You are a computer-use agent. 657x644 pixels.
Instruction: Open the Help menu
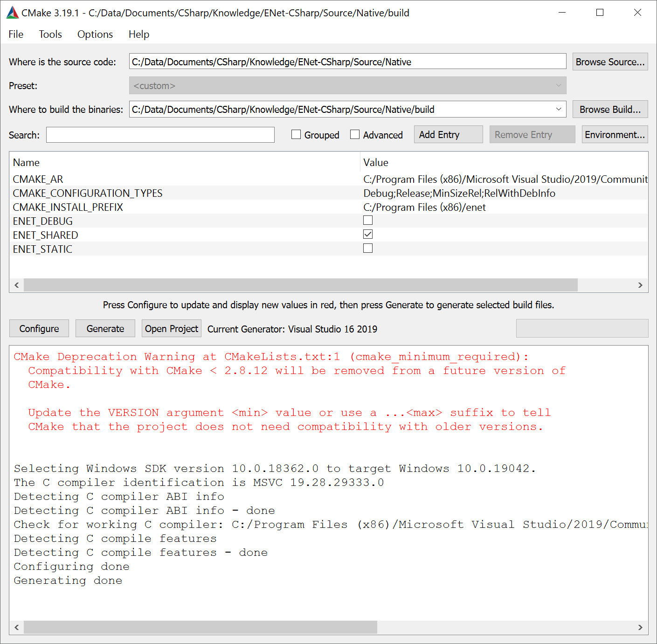click(139, 35)
